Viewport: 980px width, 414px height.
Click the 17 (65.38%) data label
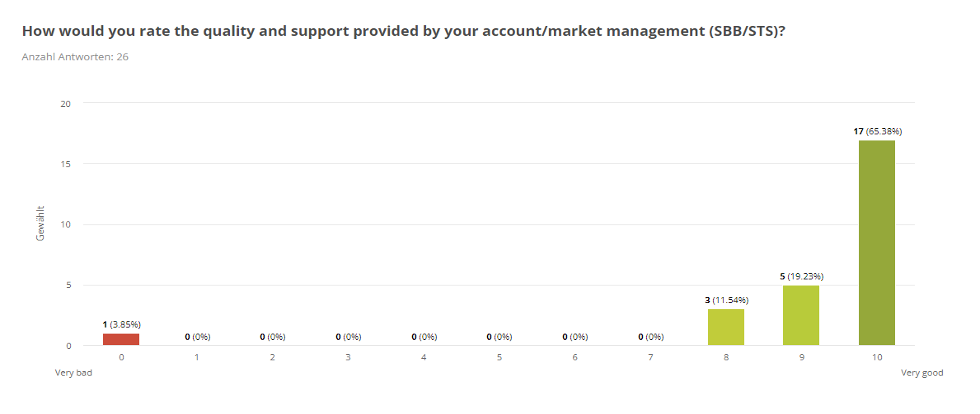point(877,132)
